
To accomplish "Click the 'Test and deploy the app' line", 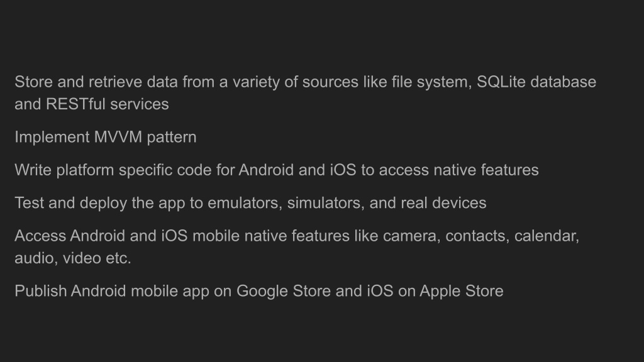I will 250,203.
